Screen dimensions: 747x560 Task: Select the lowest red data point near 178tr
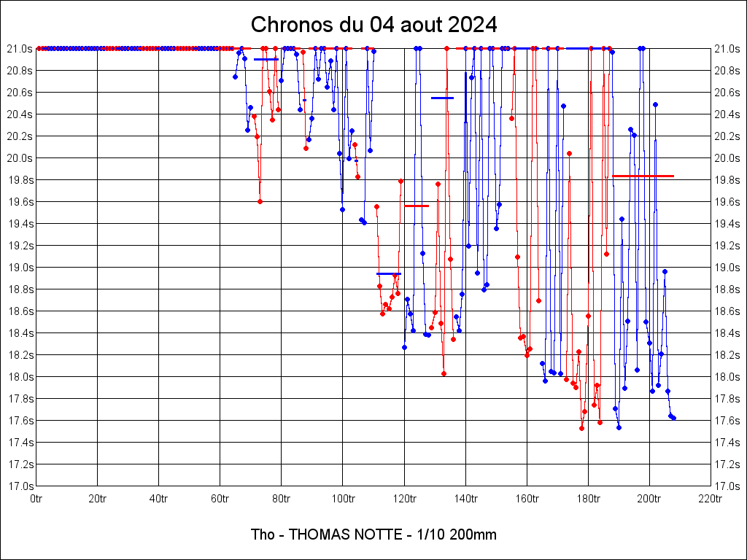click(581, 428)
